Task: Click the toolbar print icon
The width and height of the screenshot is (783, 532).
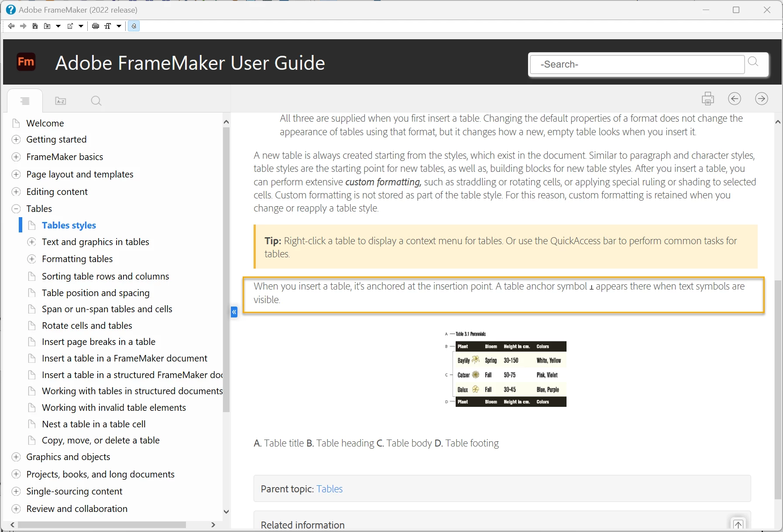Action: [x=96, y=26]
